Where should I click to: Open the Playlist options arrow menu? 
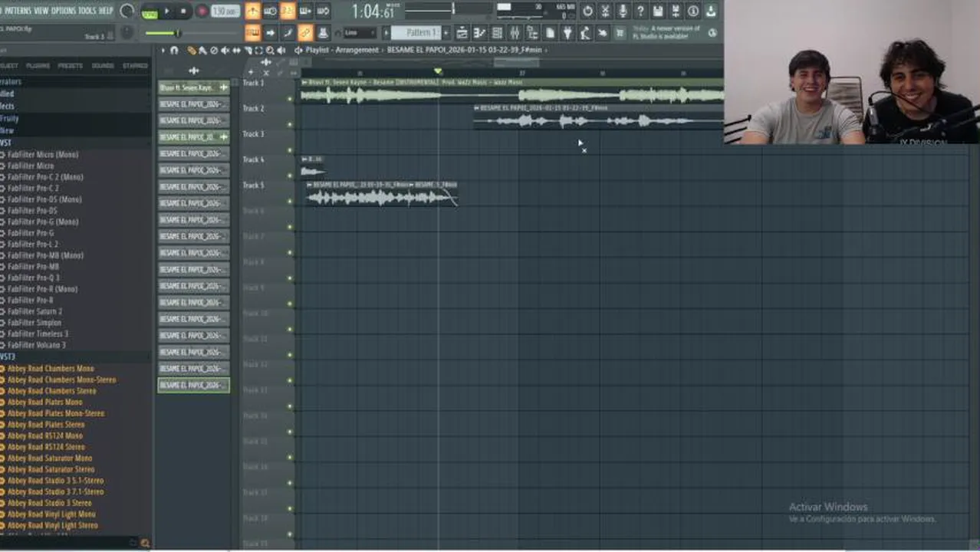163,50
